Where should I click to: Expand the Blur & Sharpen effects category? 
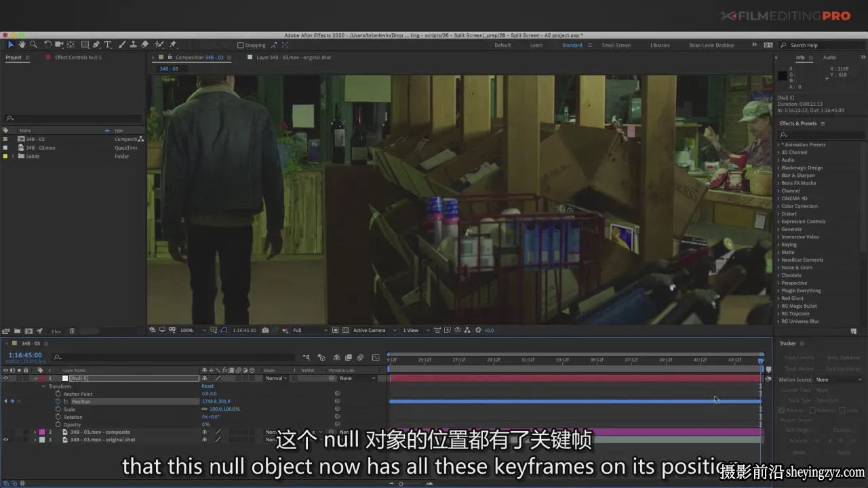pos(778,175)
